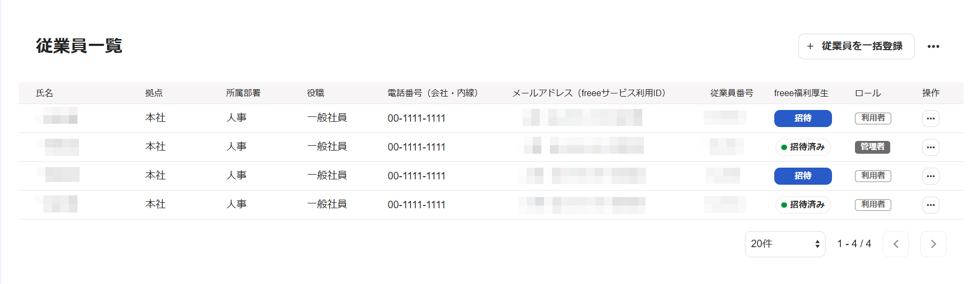Click the 氏名 column header
980x284 pixels.
point(44,93)
